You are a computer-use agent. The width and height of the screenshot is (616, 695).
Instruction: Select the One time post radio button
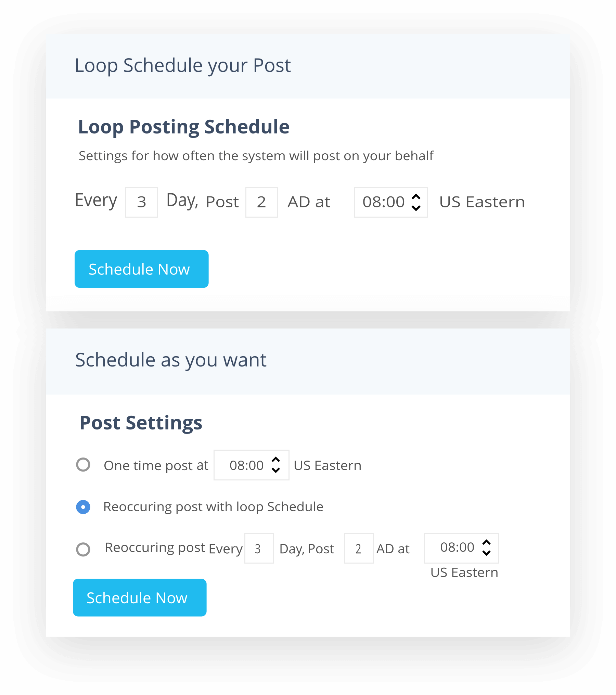(83, 465)
